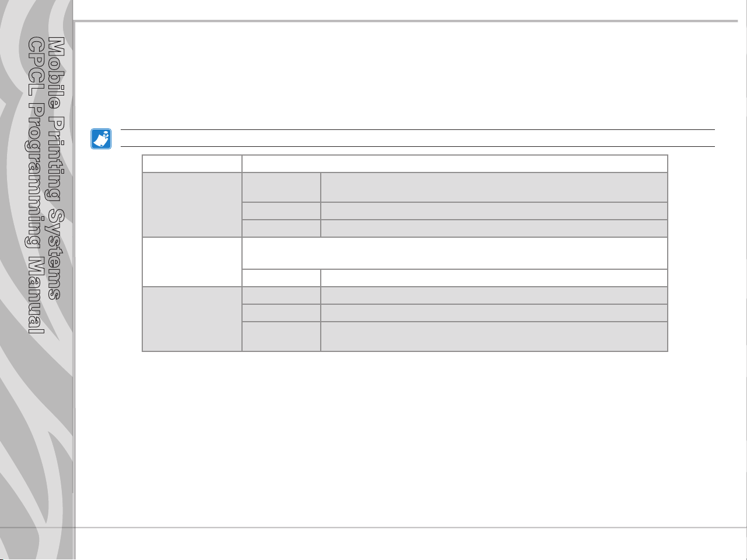
Task: Select the bottom gray merged cell in left column
Action: (x=192, y=319)
